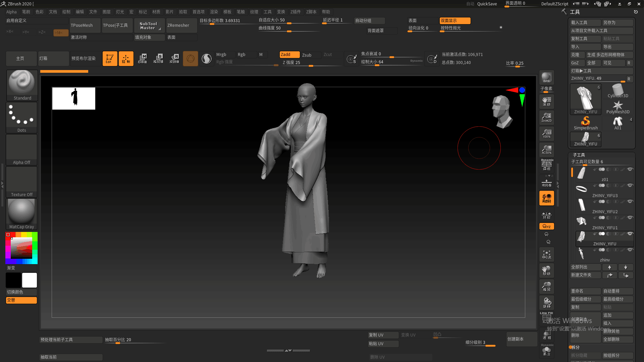Select the Dots stroke type icon
The image size is (644, 362).
[21, 117]
